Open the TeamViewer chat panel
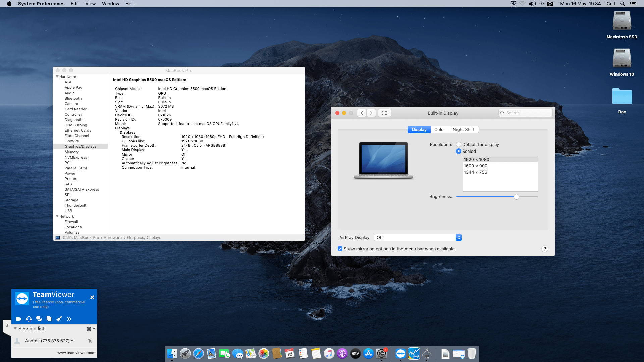 [x=39, y=319]
